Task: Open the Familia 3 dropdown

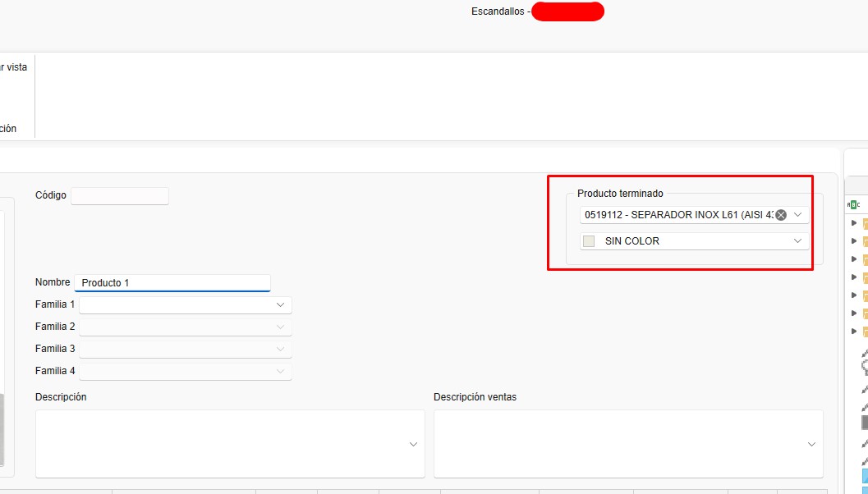Action: (x=280, y=350)
